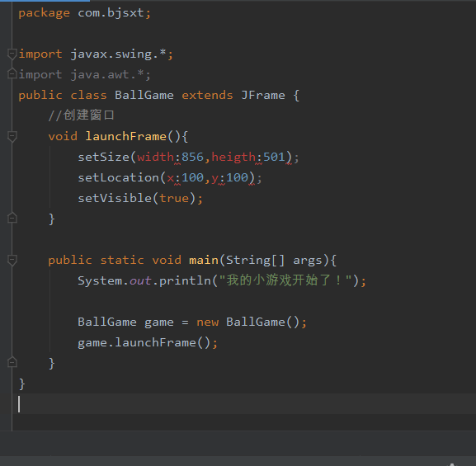Click the italic 'out' field
Image resolution: width=476 pixels, height=466 pixels.
(140, 281)
